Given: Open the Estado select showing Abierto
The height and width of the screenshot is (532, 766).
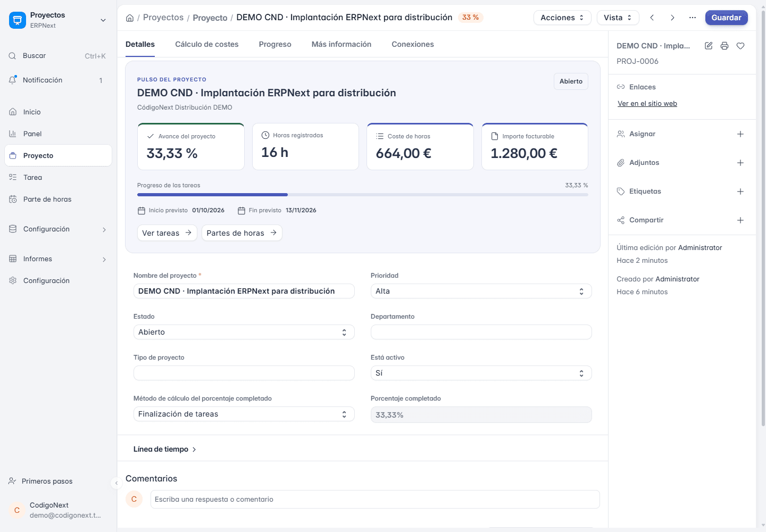Looking at the screenshot, I should [x=244, y=332].
